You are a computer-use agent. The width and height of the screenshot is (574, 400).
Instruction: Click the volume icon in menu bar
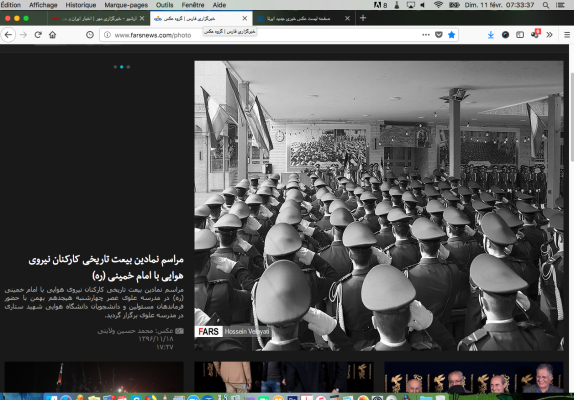coord(423,5)
